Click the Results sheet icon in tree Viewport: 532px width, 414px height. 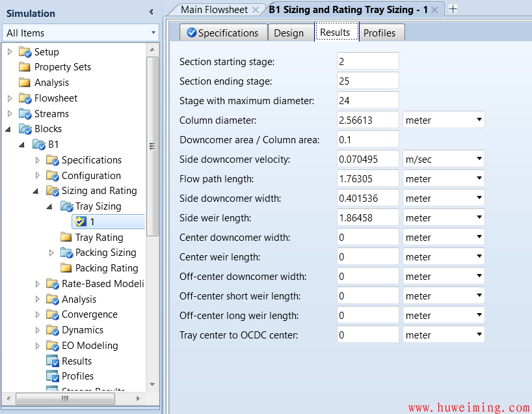(53, 361)
